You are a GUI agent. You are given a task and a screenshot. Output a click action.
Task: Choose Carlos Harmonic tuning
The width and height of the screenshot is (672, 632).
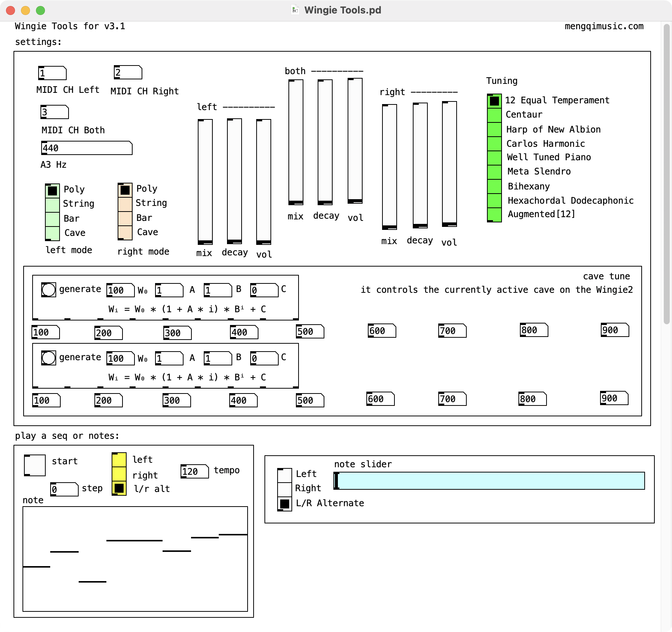coord(494,144)
